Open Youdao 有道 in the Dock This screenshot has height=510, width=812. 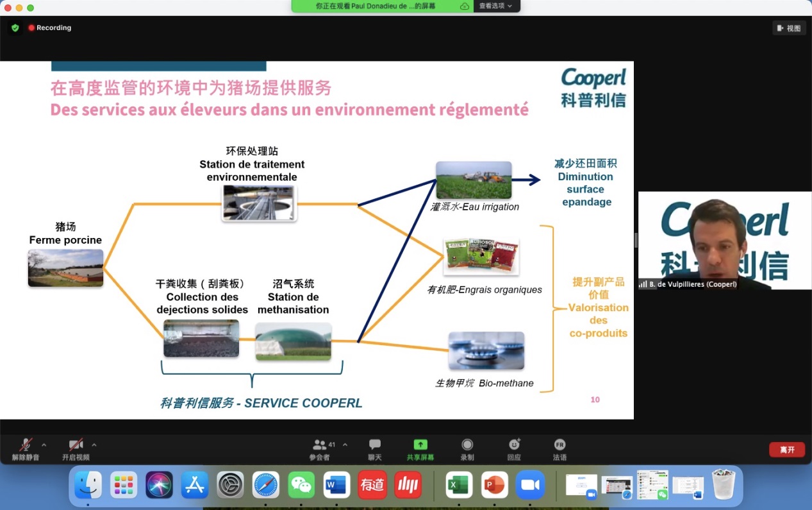point(372,485)
